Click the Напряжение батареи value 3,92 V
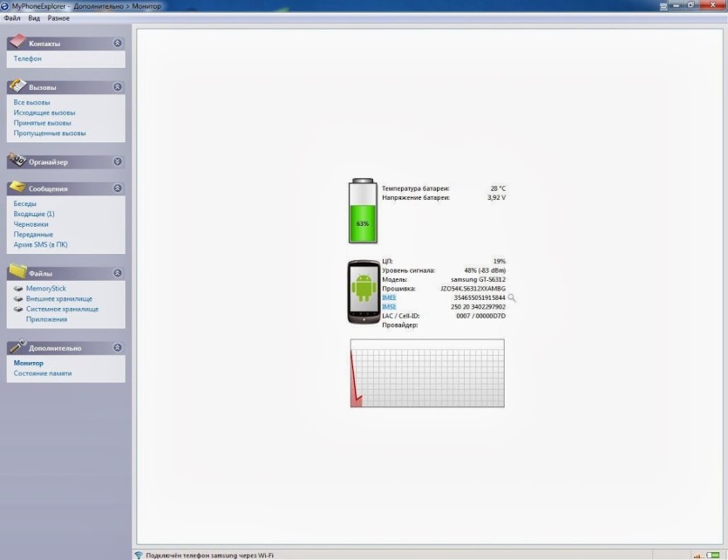This screenshot has height=560, width=728. 496,197
